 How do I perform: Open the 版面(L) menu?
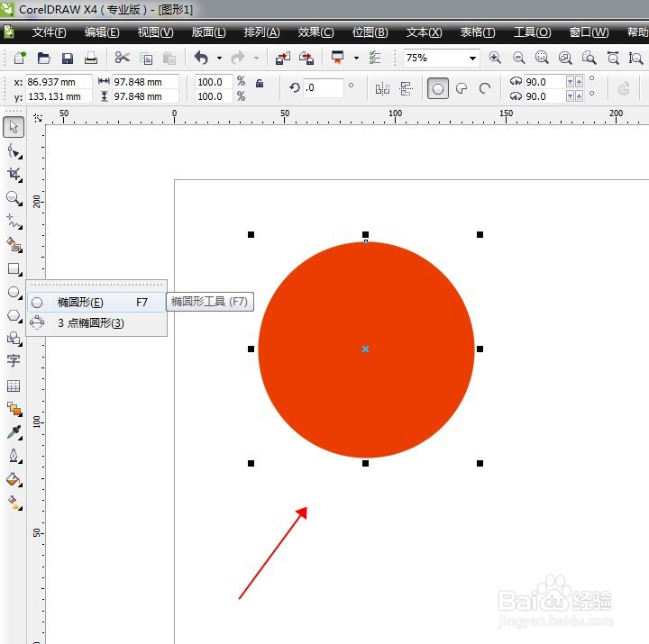click(x=208, y=32)
